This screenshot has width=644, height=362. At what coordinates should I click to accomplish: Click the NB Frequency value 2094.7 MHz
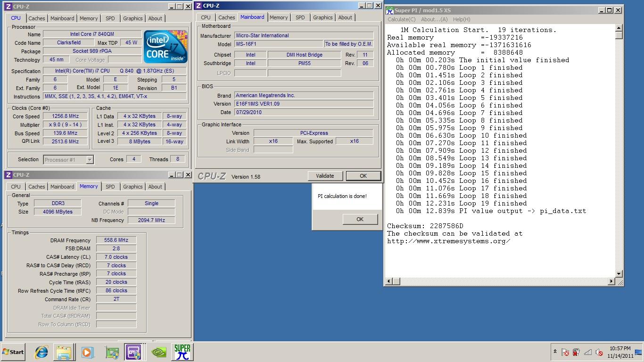(151, 220)
